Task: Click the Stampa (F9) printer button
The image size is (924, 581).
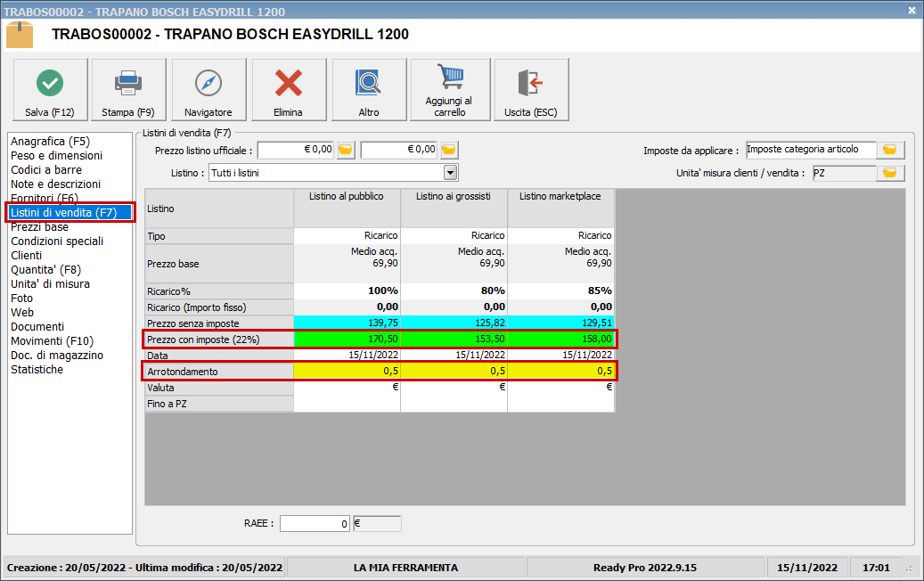Action: tap(128, 90)
